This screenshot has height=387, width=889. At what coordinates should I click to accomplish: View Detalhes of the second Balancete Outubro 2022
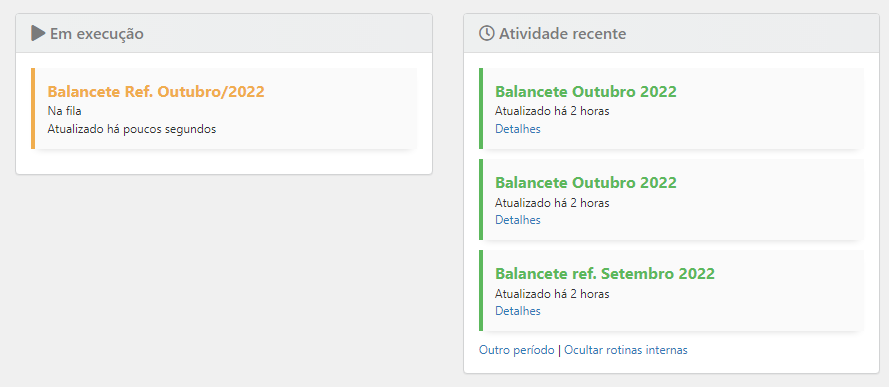pos(518,220)
